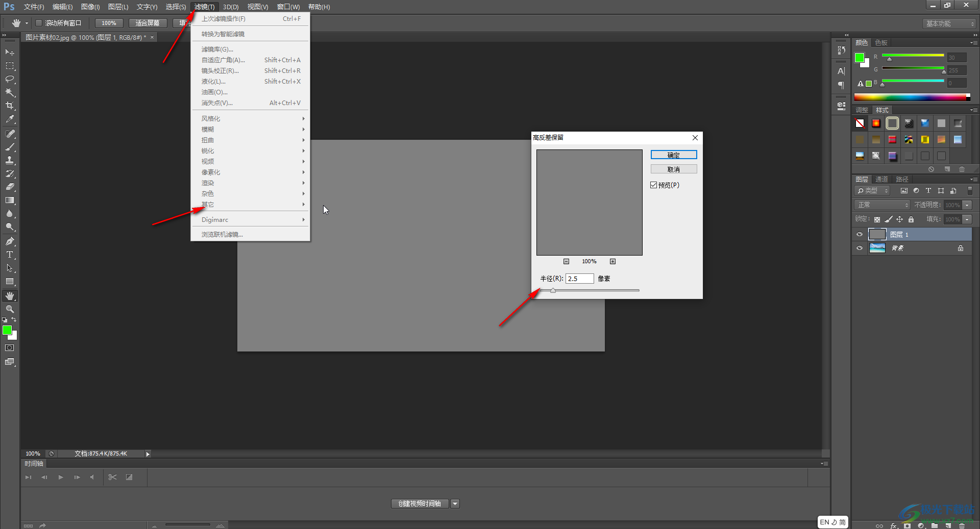
Task: Select the Move tool
Action: coord(10,53)
